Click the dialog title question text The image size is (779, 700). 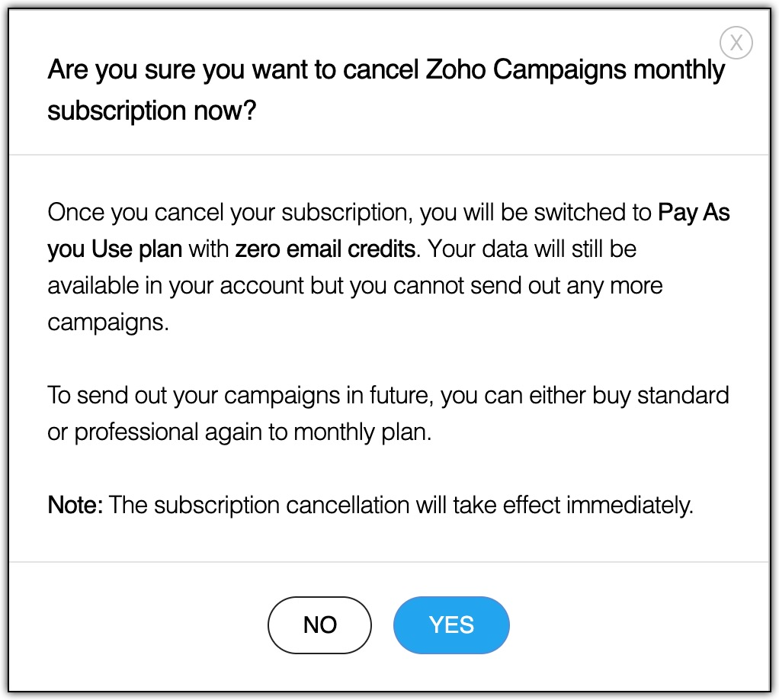tap(386, 89)
